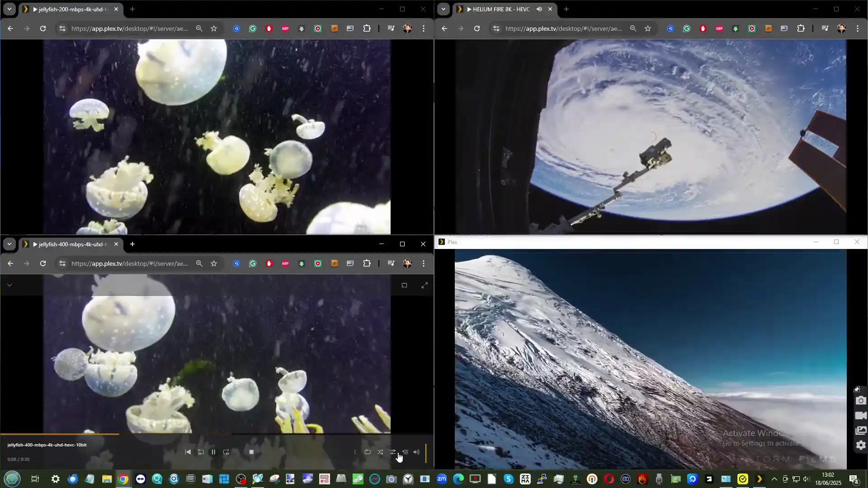
Task: Open Chrome three-dot menu in jellyfish-400 window
Action: click(424, 263)
